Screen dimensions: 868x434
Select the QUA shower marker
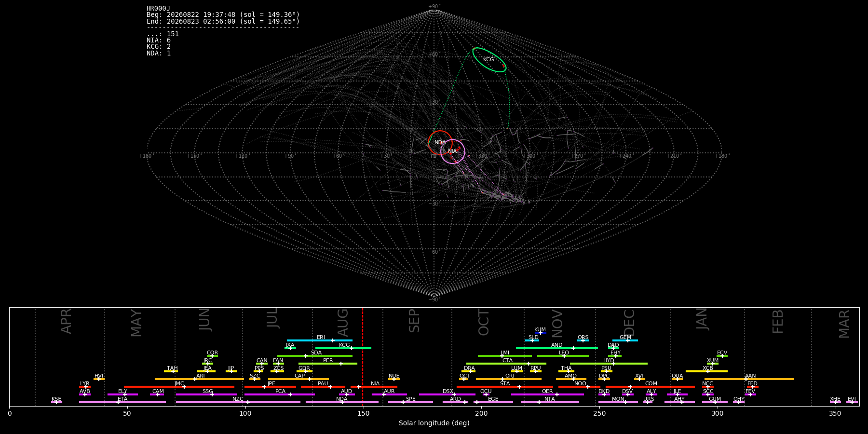(677, 379)
